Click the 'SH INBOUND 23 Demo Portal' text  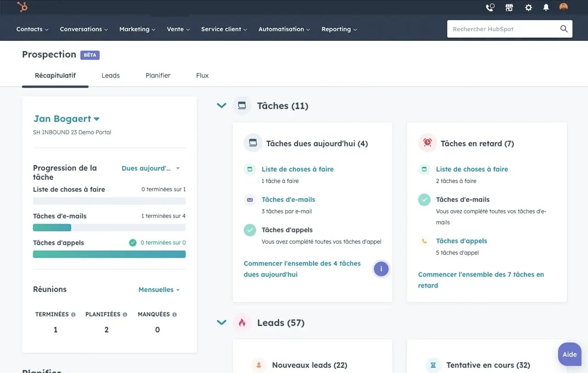click(x=72, y=132)
